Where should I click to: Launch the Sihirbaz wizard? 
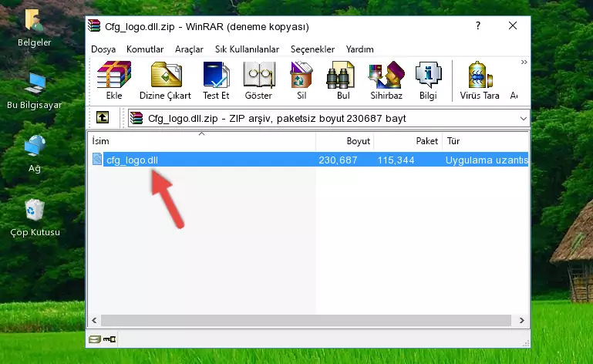[386, 81]
